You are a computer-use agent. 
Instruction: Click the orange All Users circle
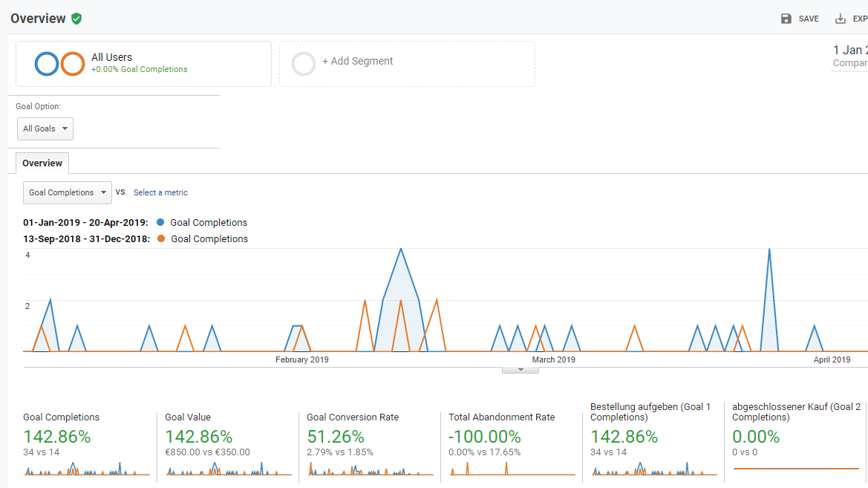click(x=73, y=64)
